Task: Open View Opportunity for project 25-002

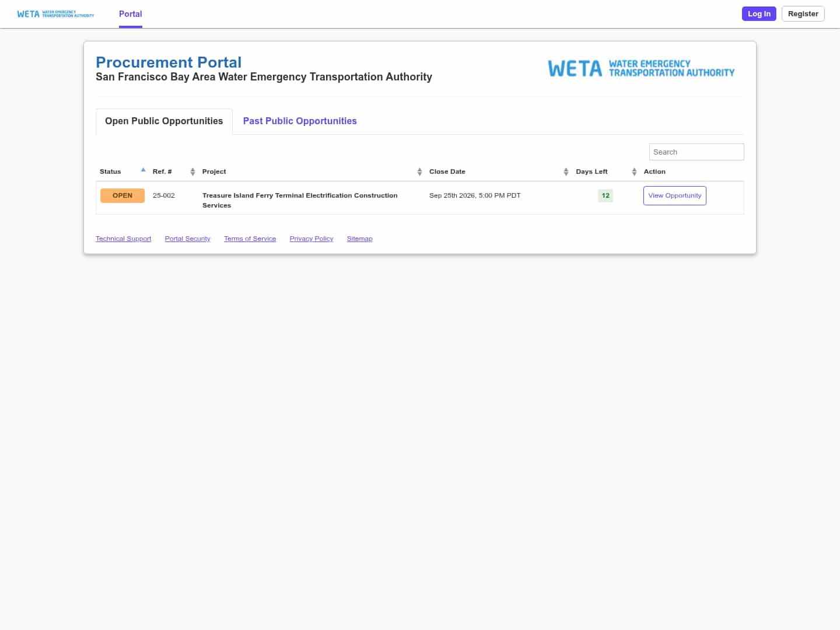Action: (x=675, y=195)
